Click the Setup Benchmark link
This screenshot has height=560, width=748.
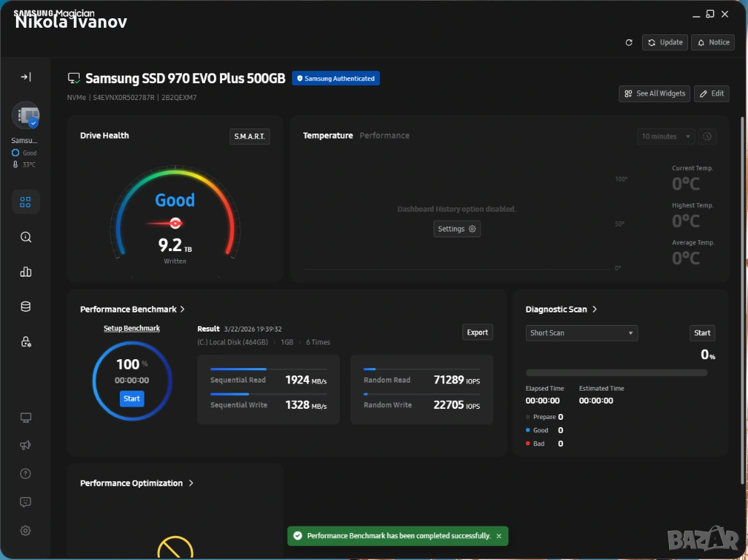click(x=131, y=329)
